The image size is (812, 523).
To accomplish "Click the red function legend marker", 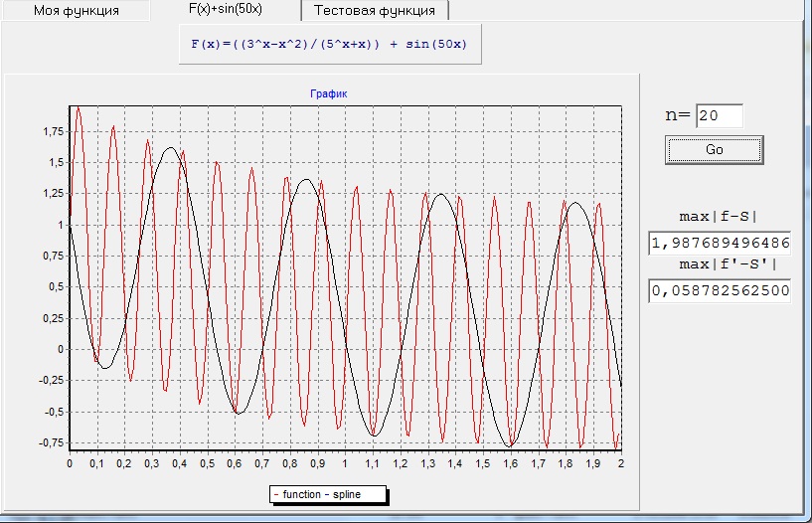I will [x=276, y=494].
